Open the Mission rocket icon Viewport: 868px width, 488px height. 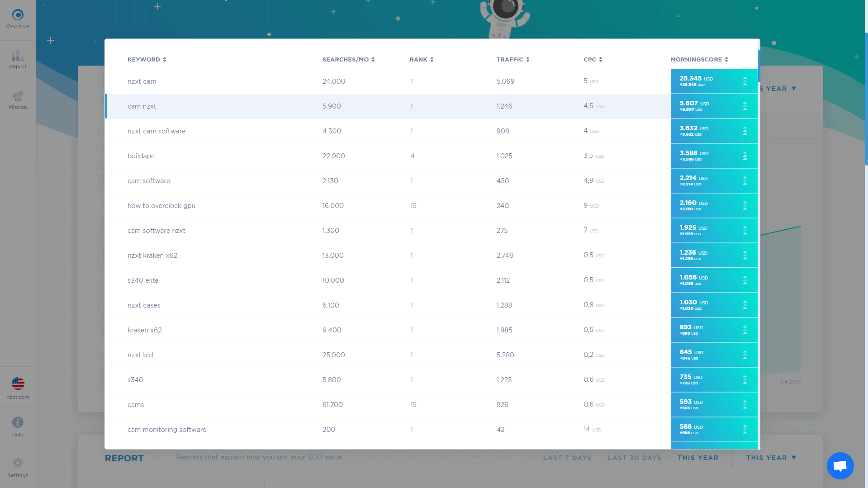[18, 96]
